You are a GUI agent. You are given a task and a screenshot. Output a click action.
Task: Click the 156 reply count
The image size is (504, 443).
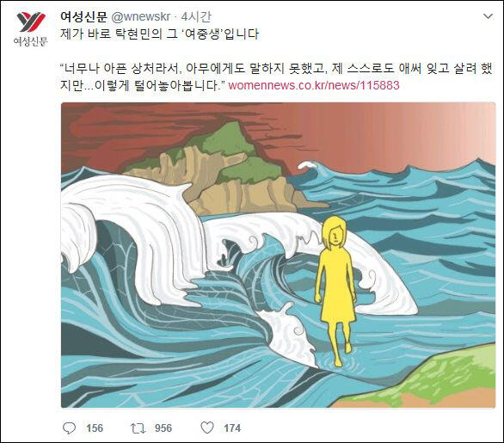click(x=95, y=428)
